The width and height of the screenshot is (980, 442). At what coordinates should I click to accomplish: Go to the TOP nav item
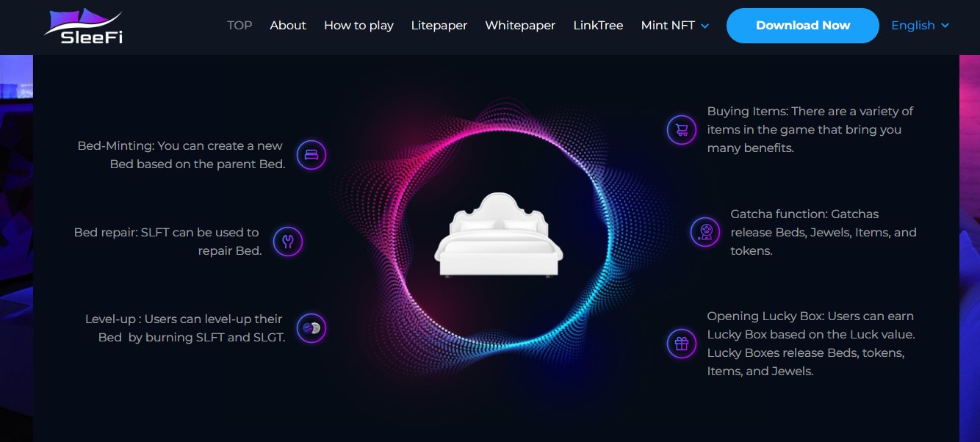click(239, 26)
